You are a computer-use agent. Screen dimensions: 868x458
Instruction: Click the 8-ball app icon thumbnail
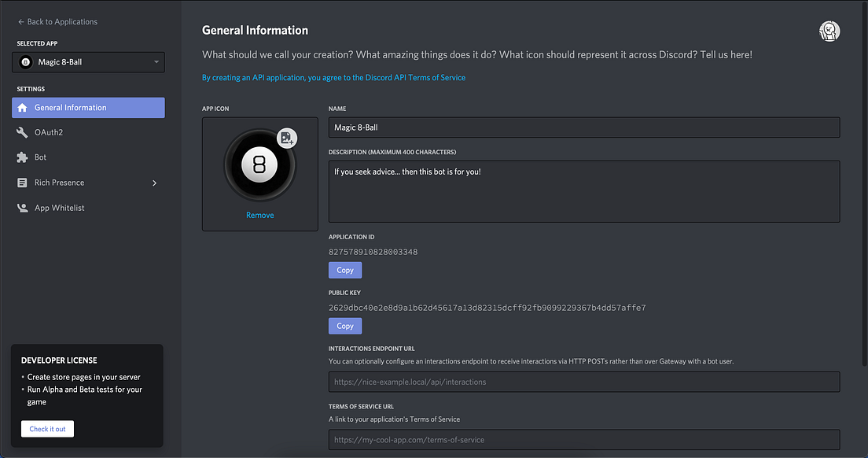(x=259, y=165)
